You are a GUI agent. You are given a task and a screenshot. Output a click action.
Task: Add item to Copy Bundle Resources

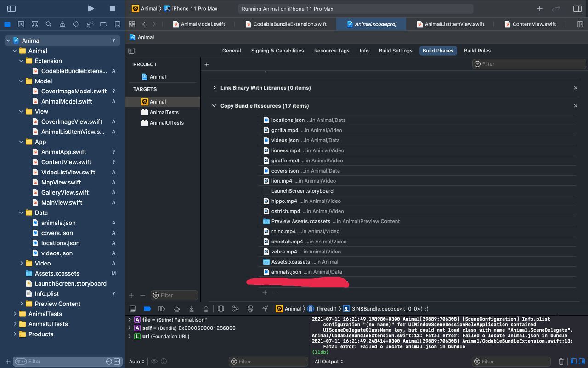[265, 293]
